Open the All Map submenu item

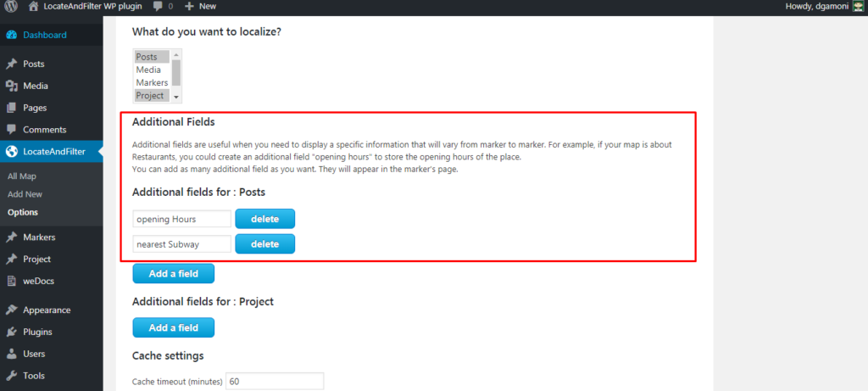22,176
